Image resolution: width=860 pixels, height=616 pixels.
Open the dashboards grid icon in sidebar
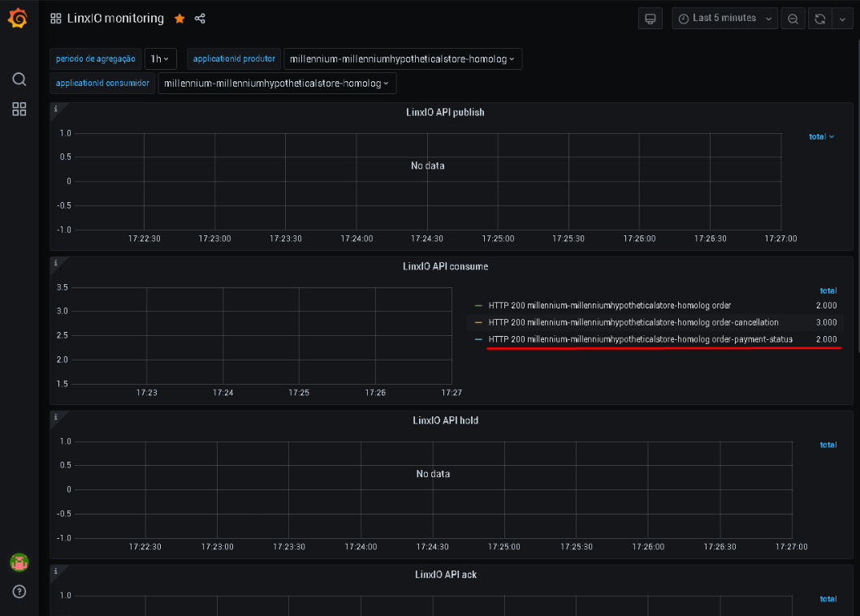pos(19,109)
